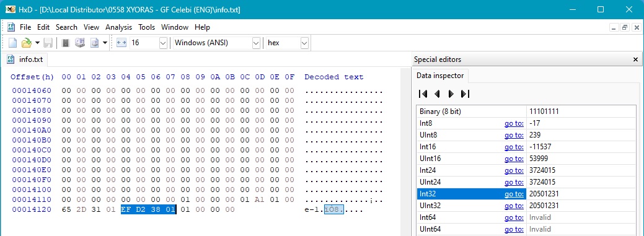Viewport: 644px width, 236px height.
Task: Go to previous byte in Data inspector
Action: 437,94
